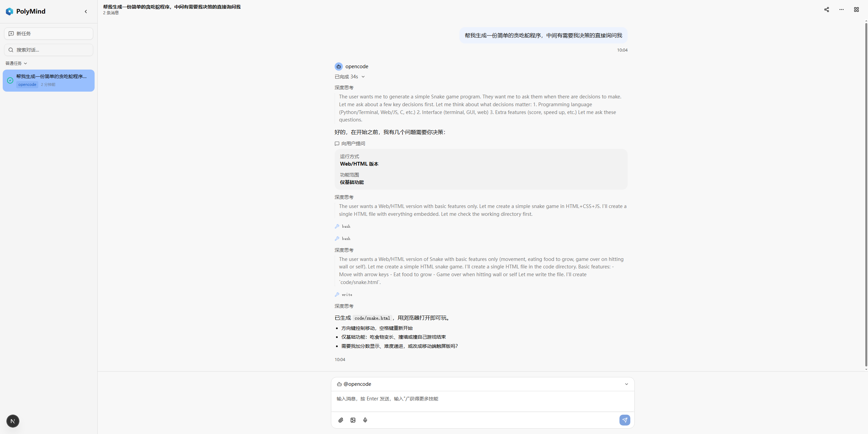Open the @opencode agent selector dropdown

(x=482, y=384)
